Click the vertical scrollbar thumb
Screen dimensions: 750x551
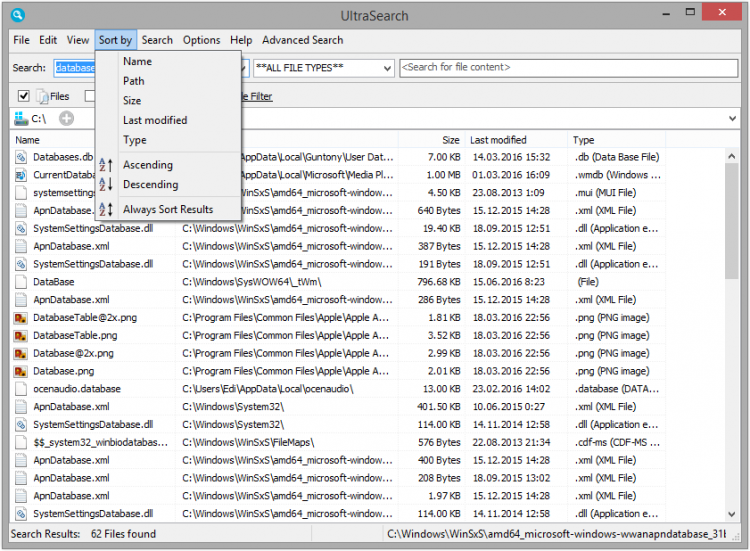coord(731,221)
